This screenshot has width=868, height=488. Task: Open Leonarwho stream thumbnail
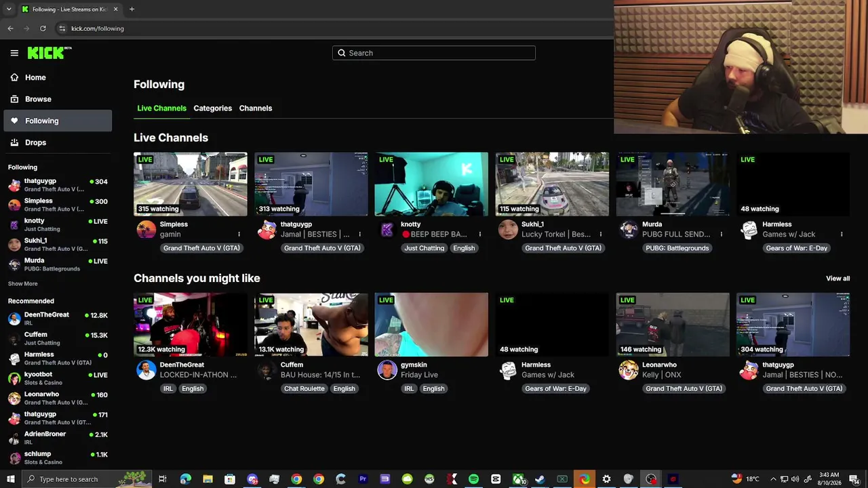[x=673, y=325]
